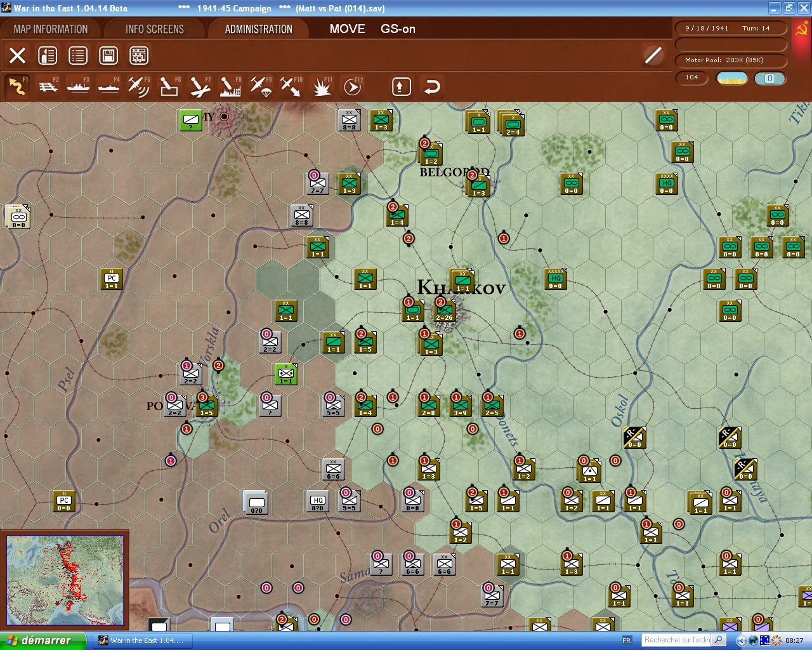Select the F7 bomb airfield mode
Screen dimensions: 812x650
click(x=200, y=86)
